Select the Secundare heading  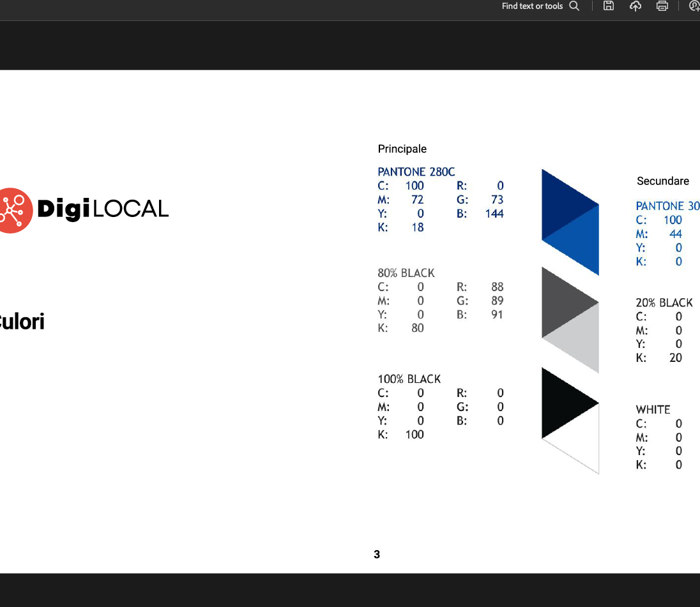tap(662, 181)
